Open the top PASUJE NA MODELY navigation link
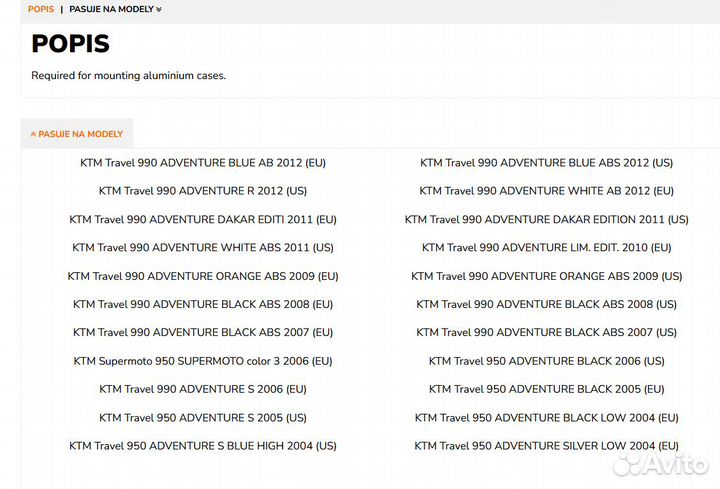720x489 pixels. pos(111,9)
